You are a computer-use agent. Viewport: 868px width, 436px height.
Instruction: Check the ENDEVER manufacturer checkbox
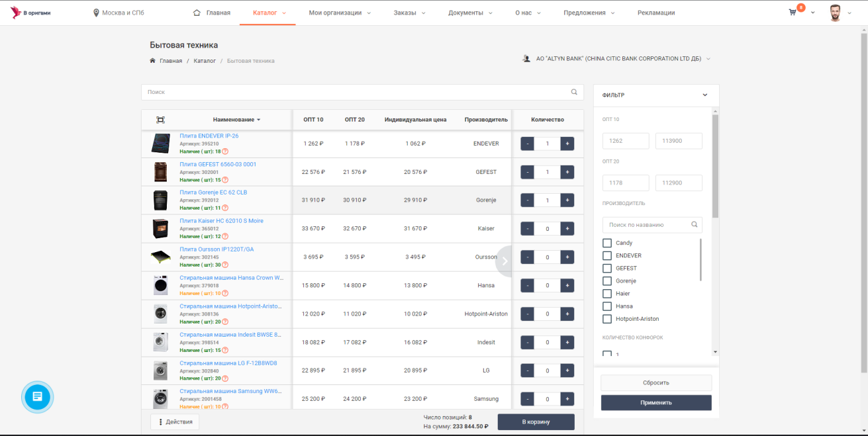coord(607,255)
